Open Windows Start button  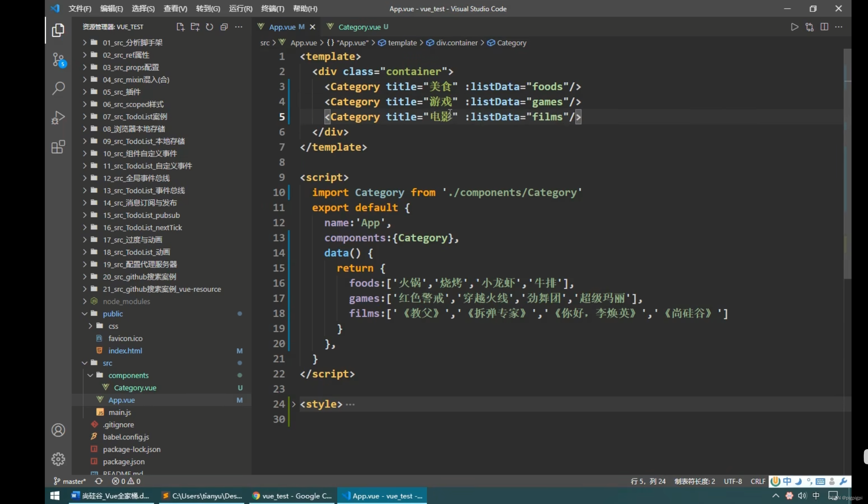coord(55,496)
